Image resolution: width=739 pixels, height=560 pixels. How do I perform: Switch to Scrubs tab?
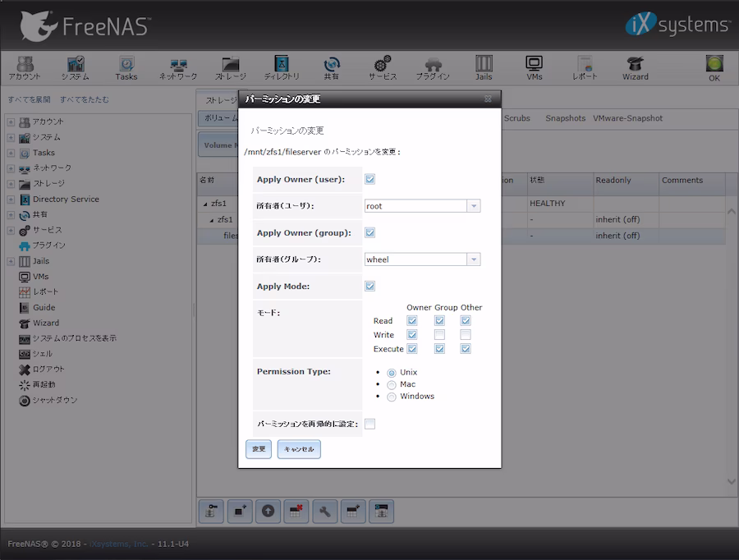point(517,118)
